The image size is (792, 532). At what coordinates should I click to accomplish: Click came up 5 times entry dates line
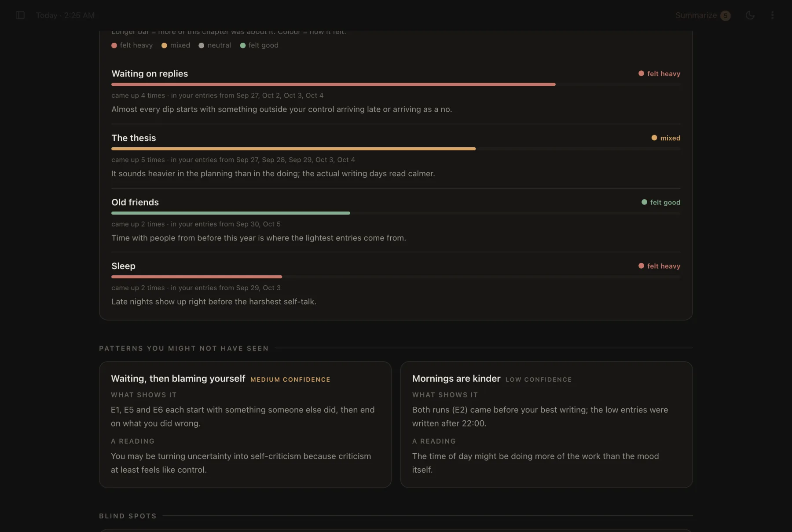(x=233, y=160)
